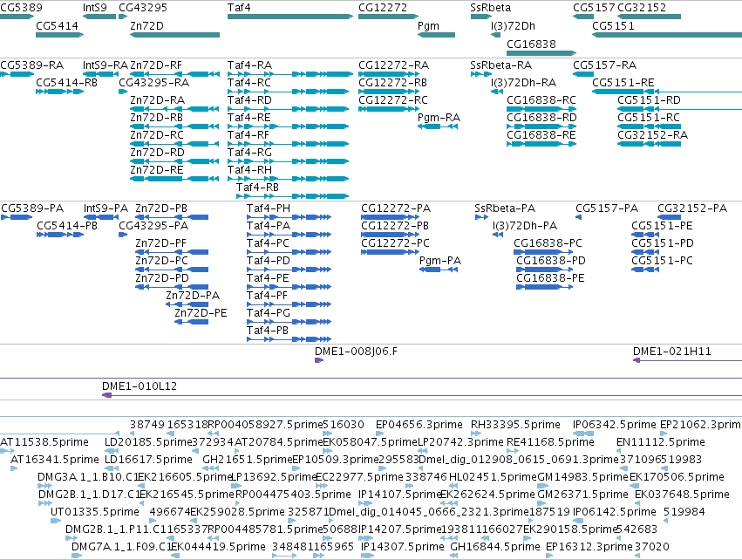Select the IP06142.5prime EST label

click(x=615, y=512)
